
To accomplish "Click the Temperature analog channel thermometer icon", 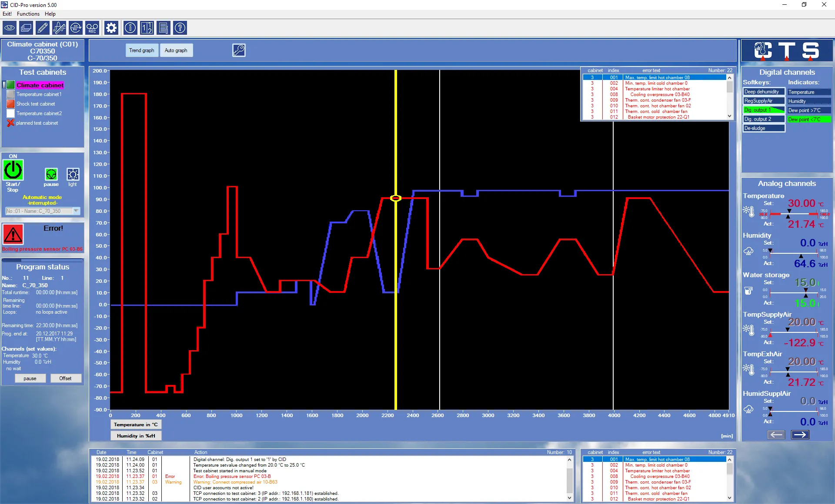I will coord(748,211).
